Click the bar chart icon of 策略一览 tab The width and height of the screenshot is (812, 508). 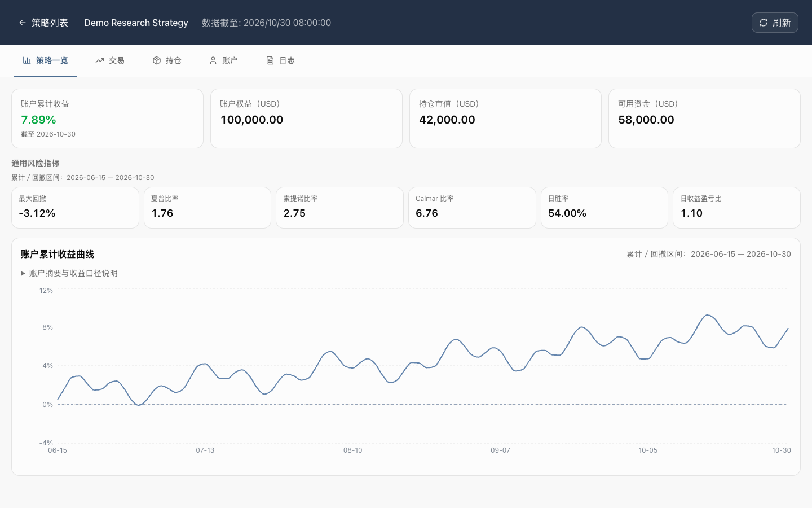[27, 60]
